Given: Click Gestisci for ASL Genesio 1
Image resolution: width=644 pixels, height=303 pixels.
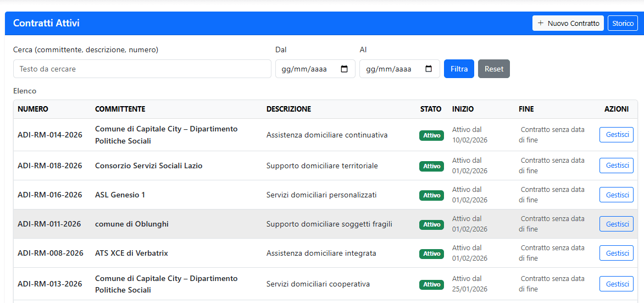Looking at the screenshot, I should point(616,195).
